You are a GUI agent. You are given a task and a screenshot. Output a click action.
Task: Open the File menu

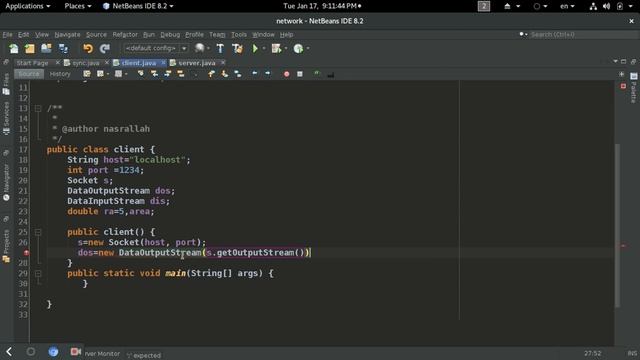click(x=7, y=35)
